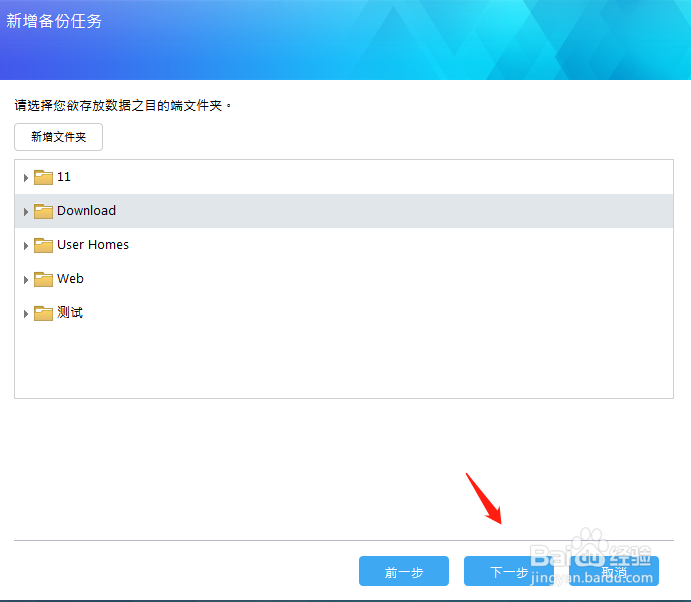Select the 测试 folder label
691x602 pixels.
point(70,312)
